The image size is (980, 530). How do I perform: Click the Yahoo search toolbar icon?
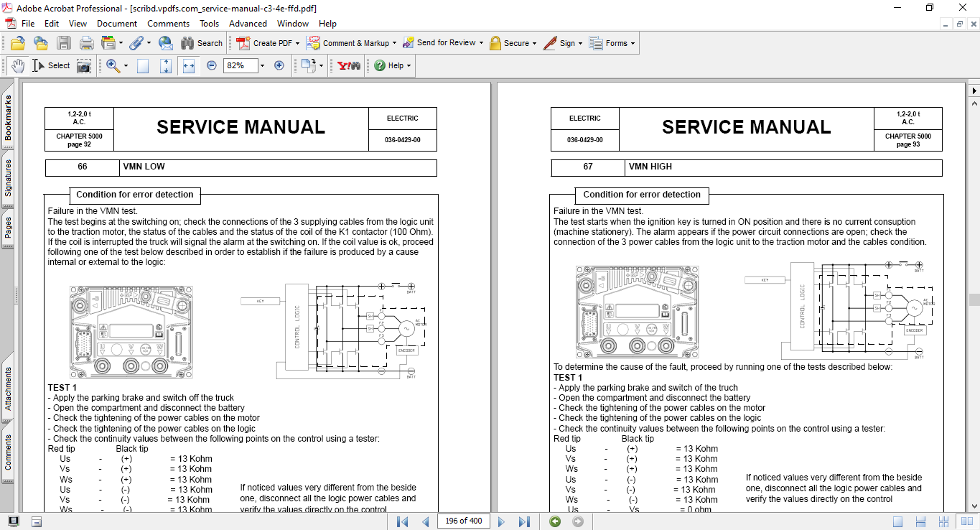coord(350,65)
